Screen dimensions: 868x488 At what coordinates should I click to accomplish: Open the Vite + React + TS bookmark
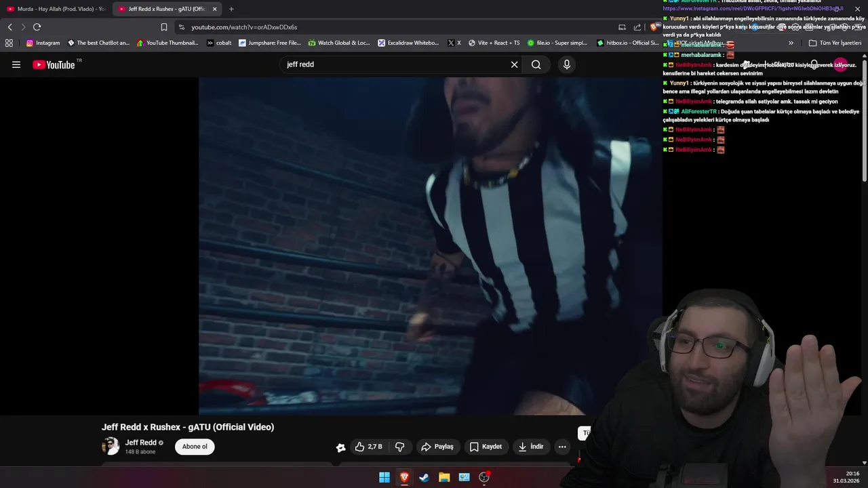(x=494, y=43)
